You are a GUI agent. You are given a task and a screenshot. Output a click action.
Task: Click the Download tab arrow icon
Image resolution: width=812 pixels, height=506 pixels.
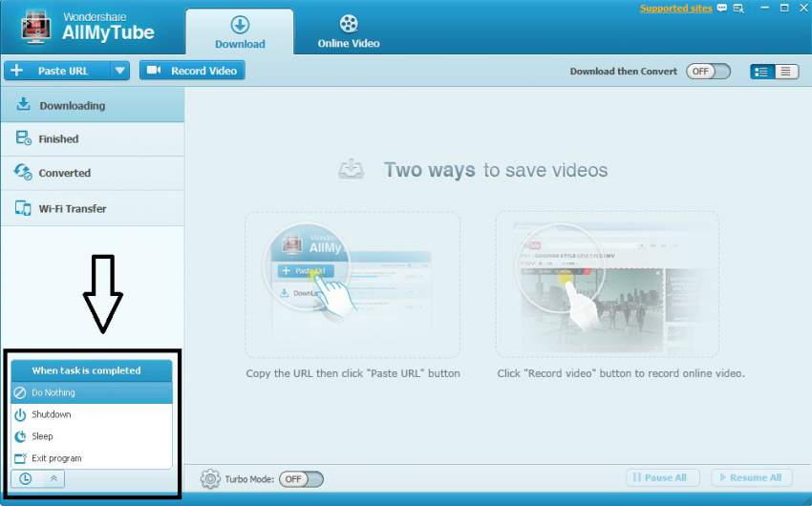240,24
